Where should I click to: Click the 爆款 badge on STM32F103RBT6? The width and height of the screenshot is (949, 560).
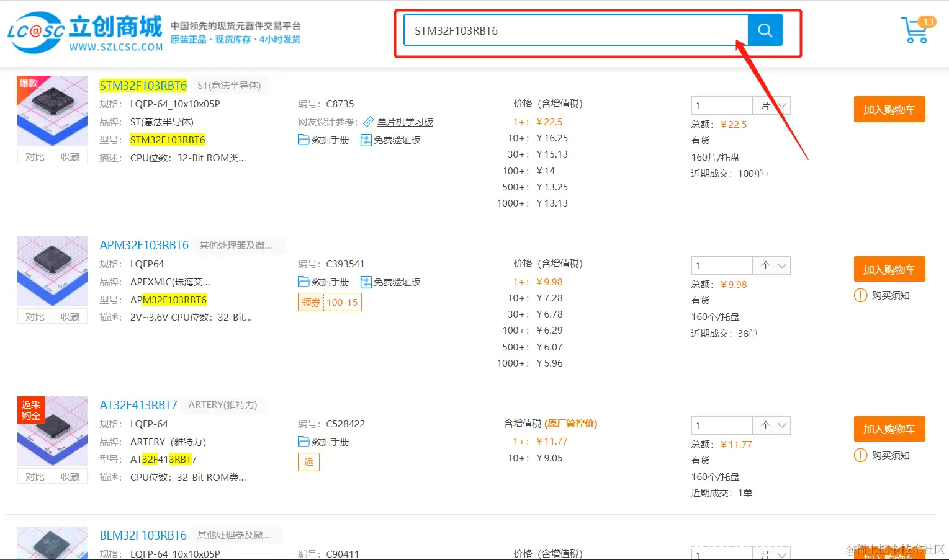click(x=29, y=83)
